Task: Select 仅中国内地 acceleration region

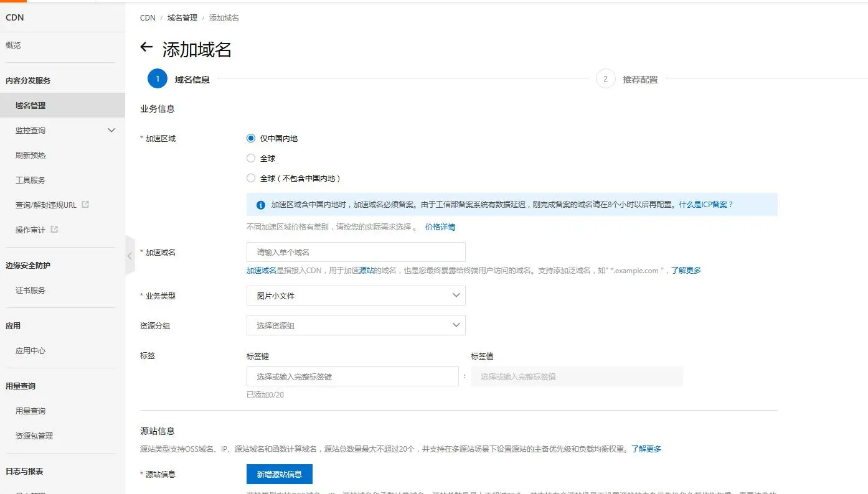Action: [x=251, y=138]
